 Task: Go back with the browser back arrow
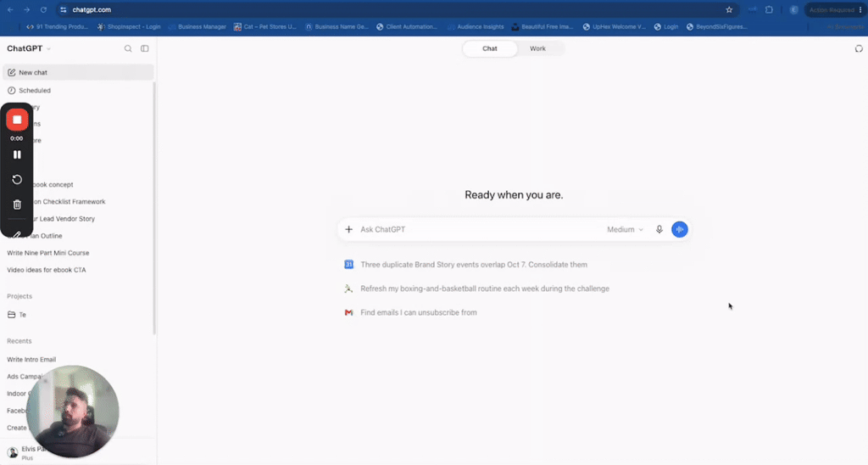click(x=10, y=10)
